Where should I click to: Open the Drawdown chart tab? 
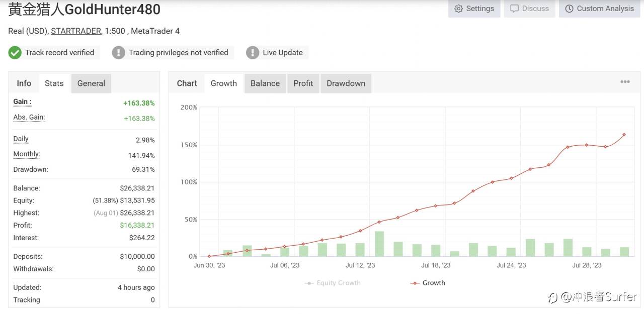pos(346,83)
